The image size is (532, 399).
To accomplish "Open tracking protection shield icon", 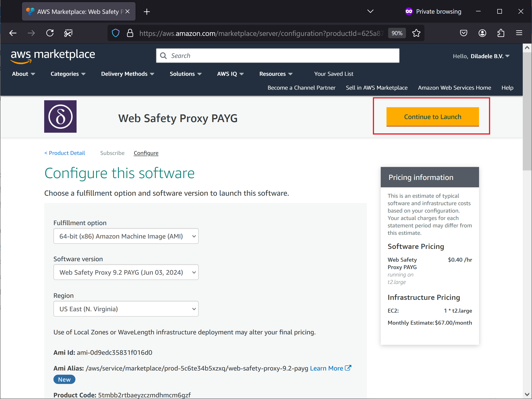I will 115,33.
